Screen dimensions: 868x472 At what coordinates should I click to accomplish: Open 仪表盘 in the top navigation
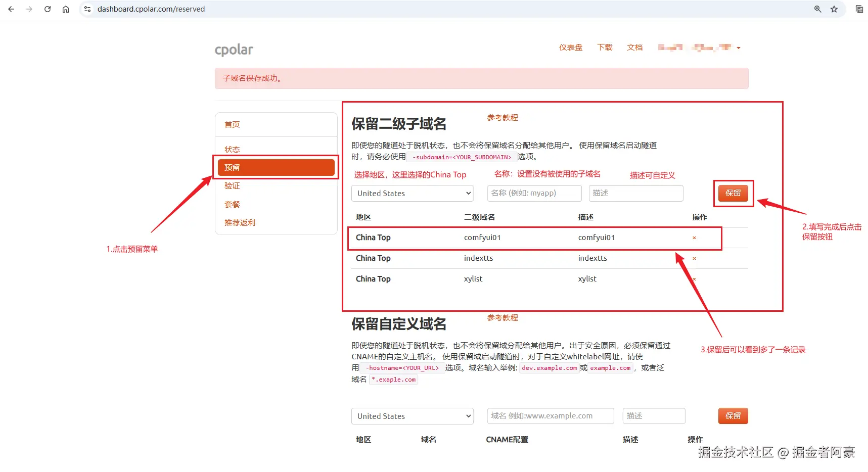point(571,48)
